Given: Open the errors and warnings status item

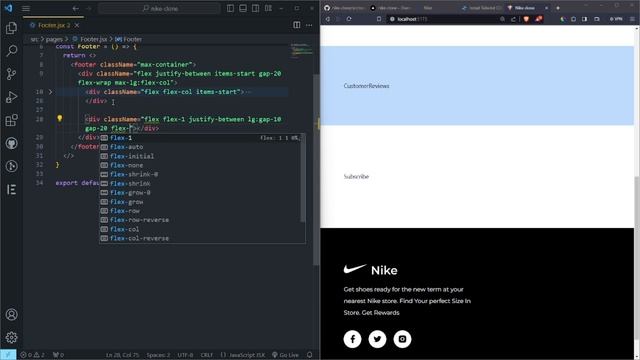Looking at the screenshot, I should click(33, 355).
